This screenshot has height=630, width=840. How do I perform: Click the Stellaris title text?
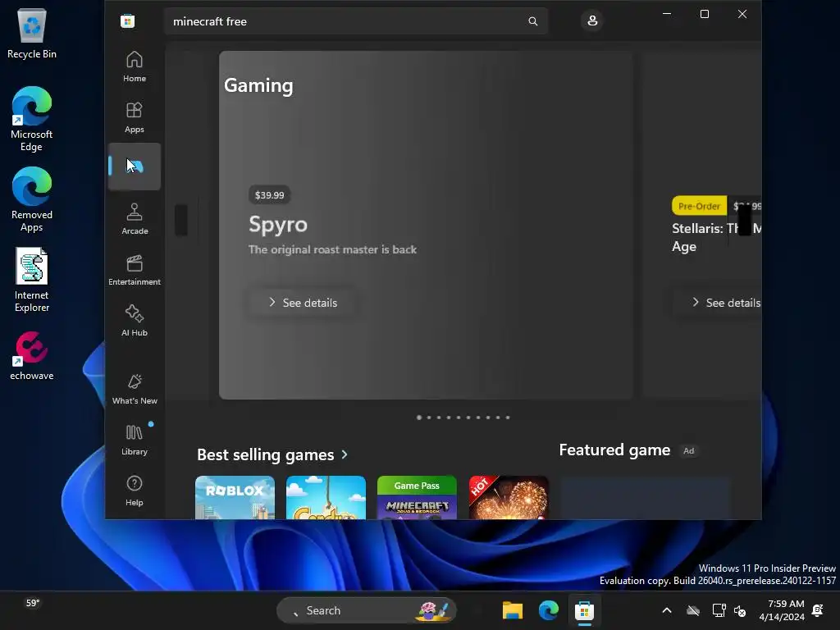(x=715, y=237)
